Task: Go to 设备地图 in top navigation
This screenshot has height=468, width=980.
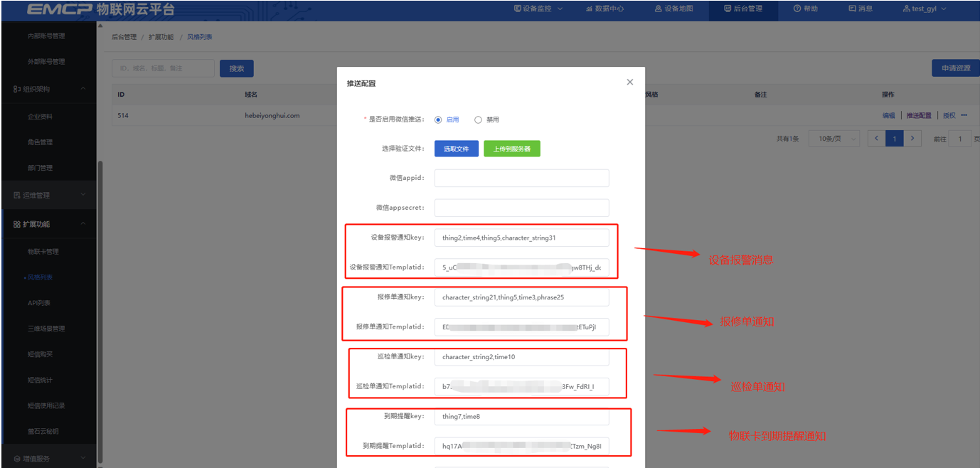Action: click(673, 9)
